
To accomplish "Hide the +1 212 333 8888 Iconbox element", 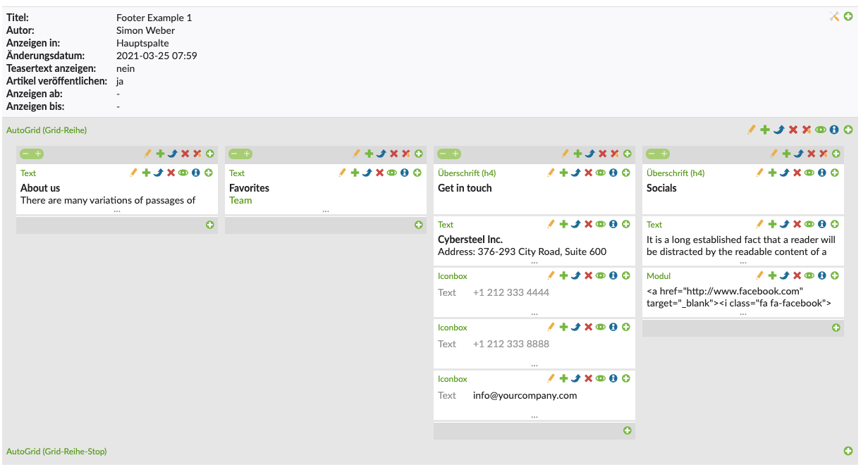I will tap(601, 327).
